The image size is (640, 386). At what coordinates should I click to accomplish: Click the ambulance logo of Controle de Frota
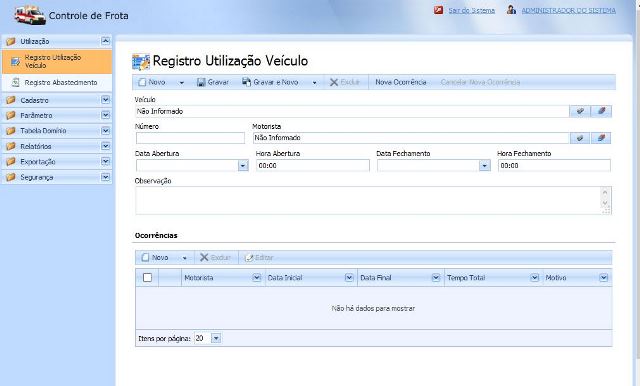(30, 16)
